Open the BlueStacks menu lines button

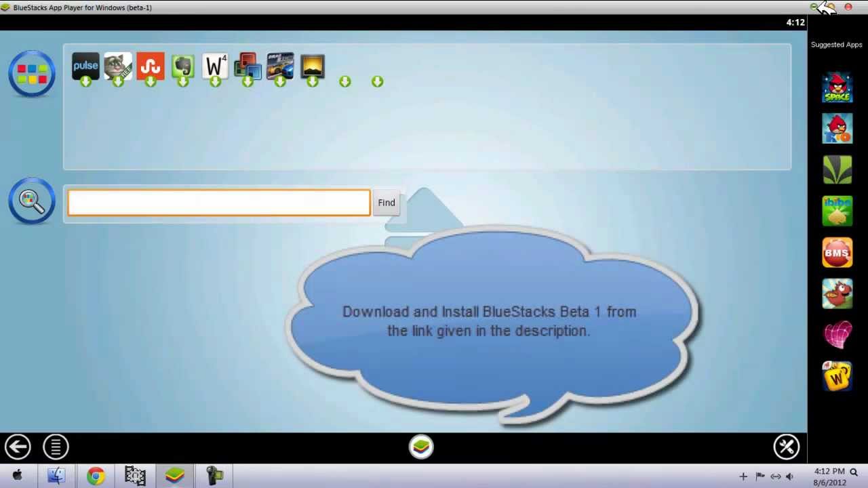coord(56,447)
